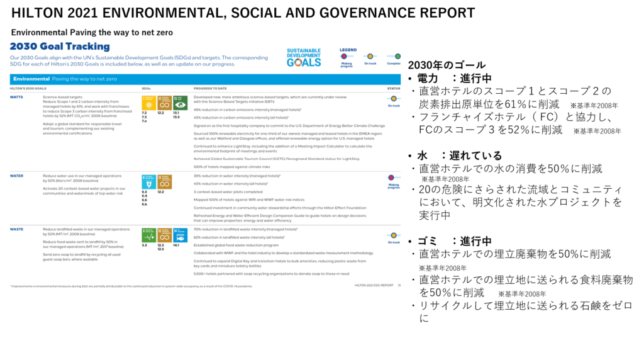Click the Sustainable Development Goals logo
644x362 pixels.
(304, 57)
